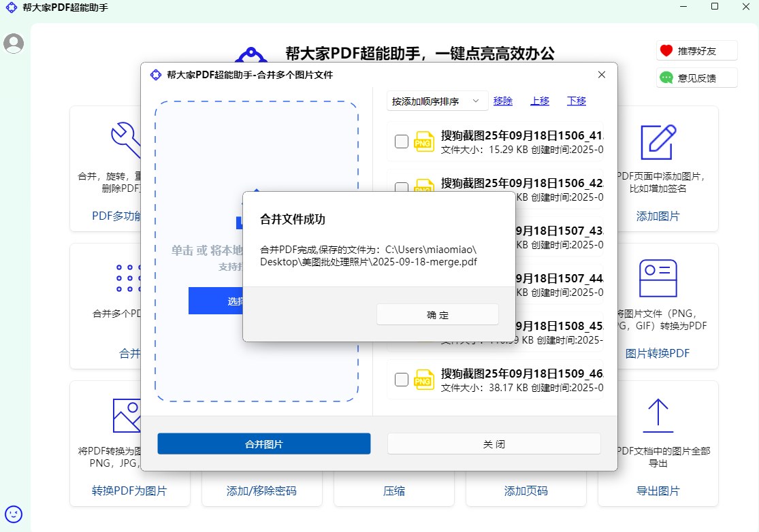Check the box for file 搜狗截图 1509_46
The height and width of the screenshot is (532, 759).
tap(402, 380)
